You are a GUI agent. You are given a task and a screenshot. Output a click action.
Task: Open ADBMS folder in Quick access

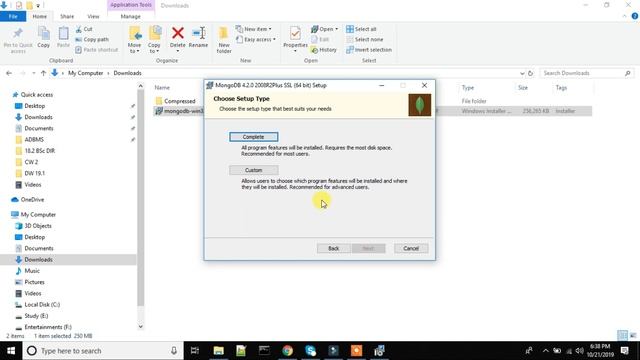point(34,139)
